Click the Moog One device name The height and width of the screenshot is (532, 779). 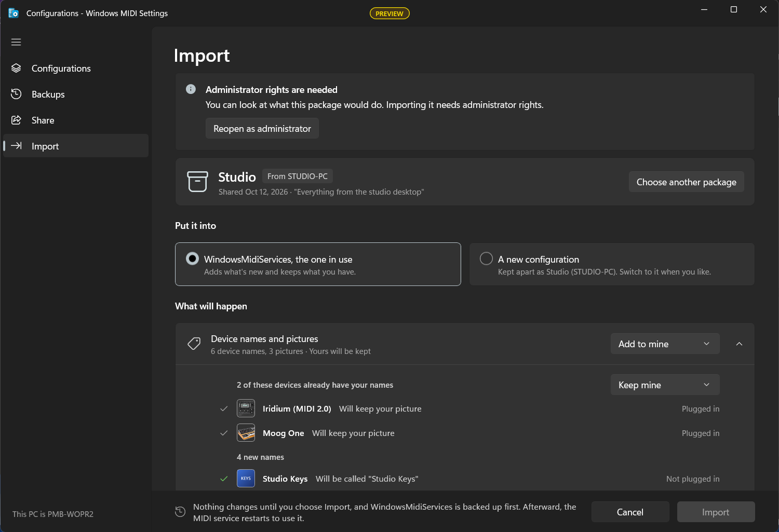tap(284, 433)
